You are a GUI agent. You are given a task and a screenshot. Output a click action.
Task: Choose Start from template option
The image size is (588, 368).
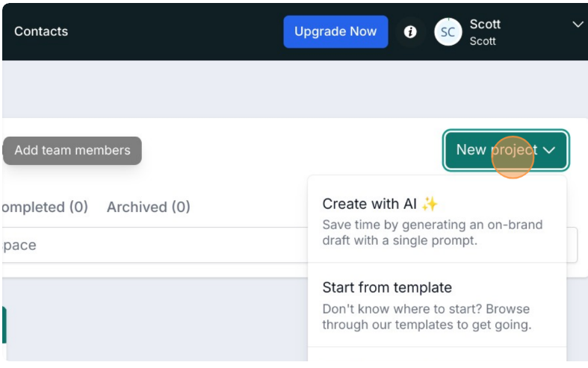pos(437,305)
